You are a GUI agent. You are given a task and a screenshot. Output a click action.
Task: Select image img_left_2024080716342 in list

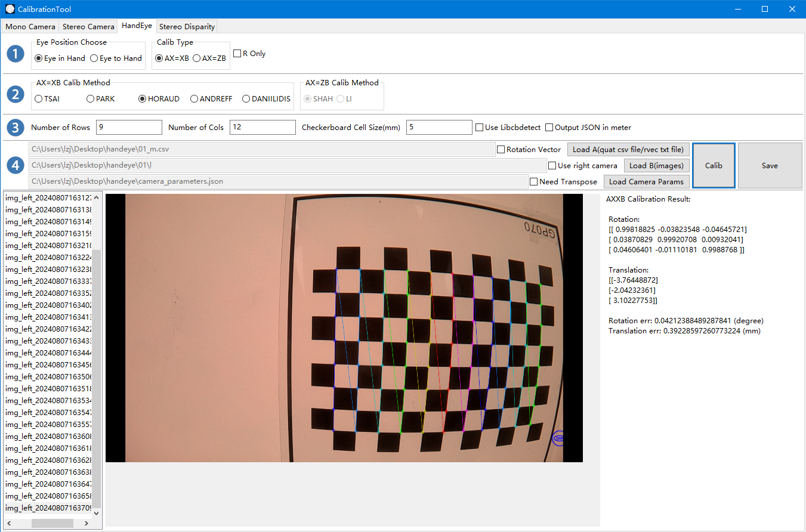48,329
